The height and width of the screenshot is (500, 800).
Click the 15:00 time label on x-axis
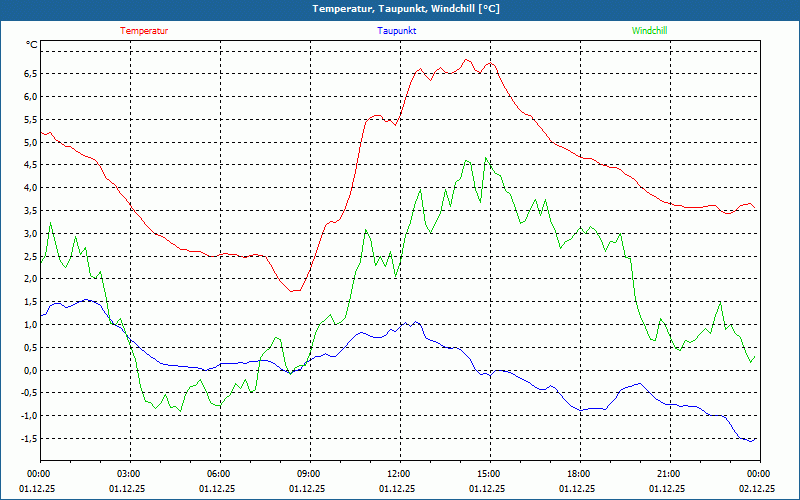(490, 474)
